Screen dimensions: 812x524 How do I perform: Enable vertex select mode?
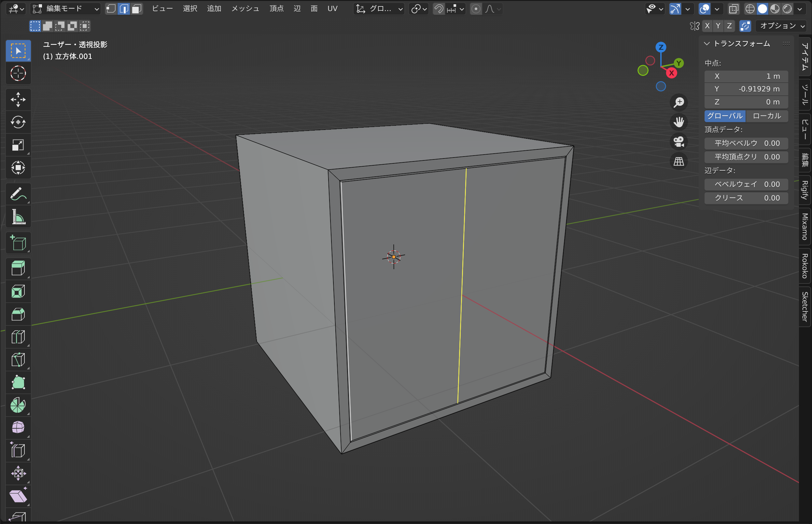pyautogui.click(x=111, y=8)
